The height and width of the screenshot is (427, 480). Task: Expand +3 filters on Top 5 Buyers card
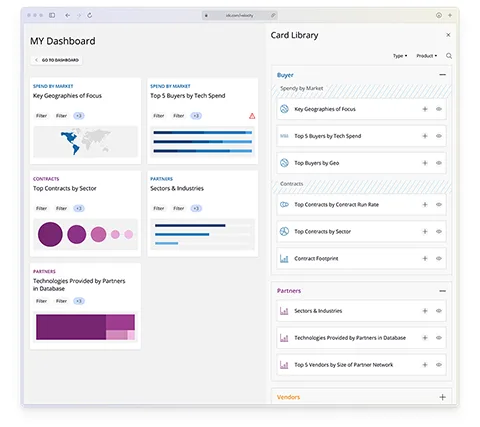(x=196, y=116)
